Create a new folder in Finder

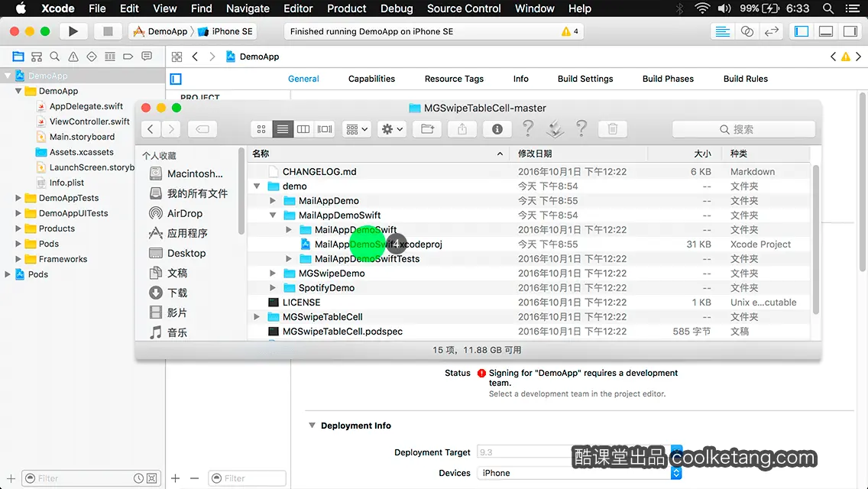pyautogui.click(x=427, y=129)
